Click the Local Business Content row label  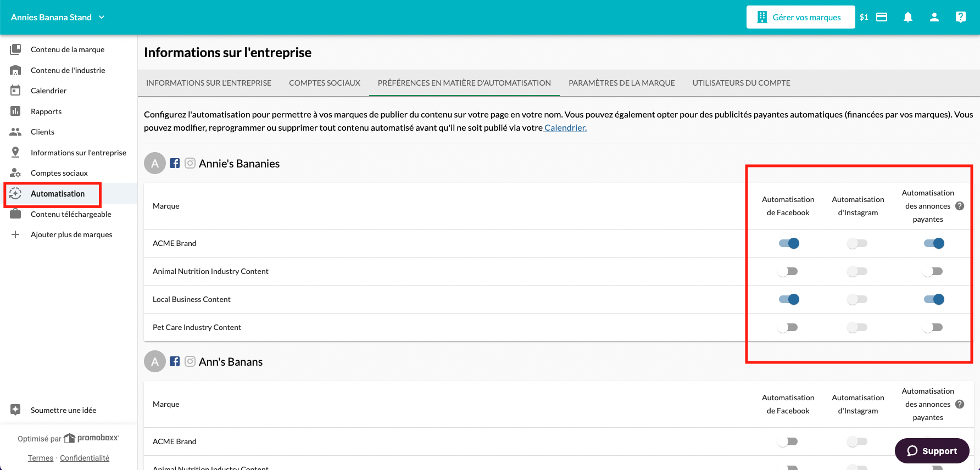click(192, 299)
